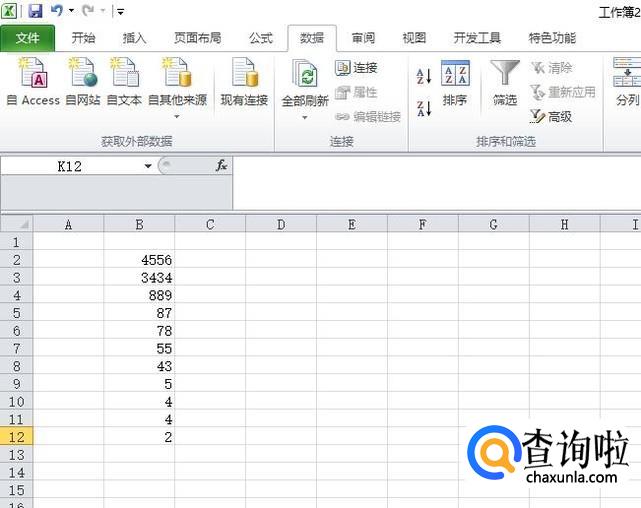Select row 1 header
The height and width of the screenshot is (508, 641).
point(16,242)
